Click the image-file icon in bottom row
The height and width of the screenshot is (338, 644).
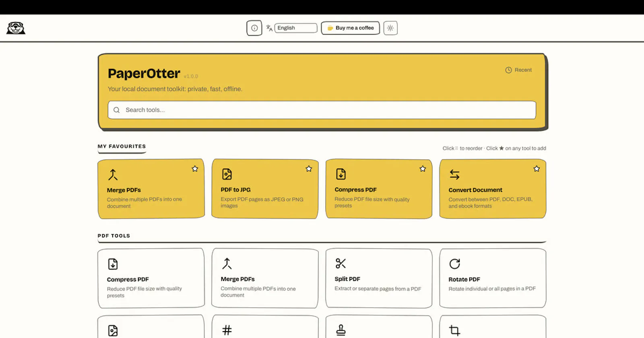[113, 331]
